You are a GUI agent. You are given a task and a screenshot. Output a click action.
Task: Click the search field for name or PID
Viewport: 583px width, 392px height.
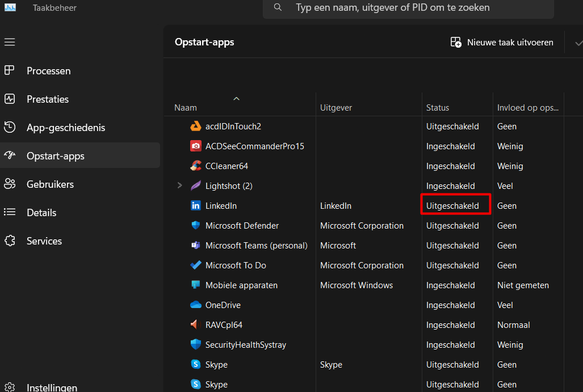[408, 8]
